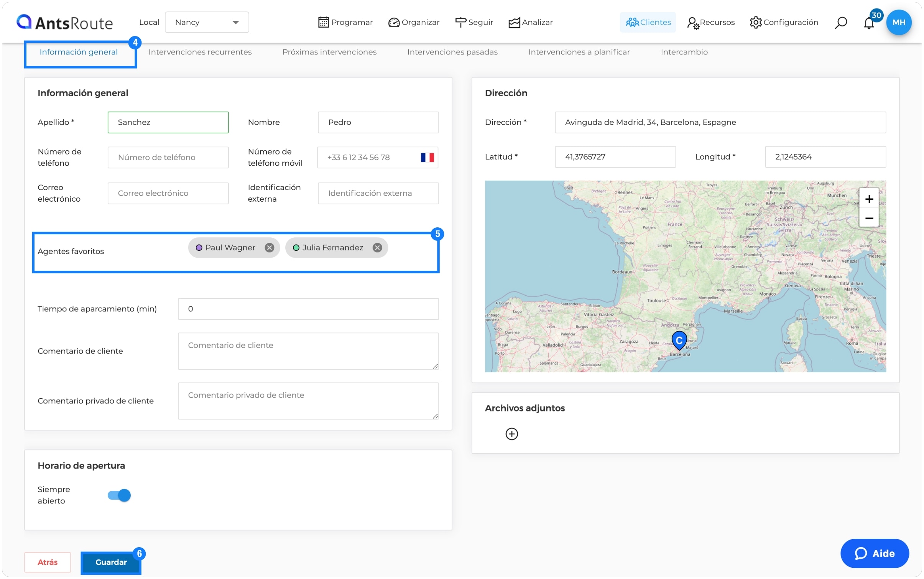This screenshot has height=579, width=924.
Task: Click the Comentario de cliente textarea
Action: 308,351
